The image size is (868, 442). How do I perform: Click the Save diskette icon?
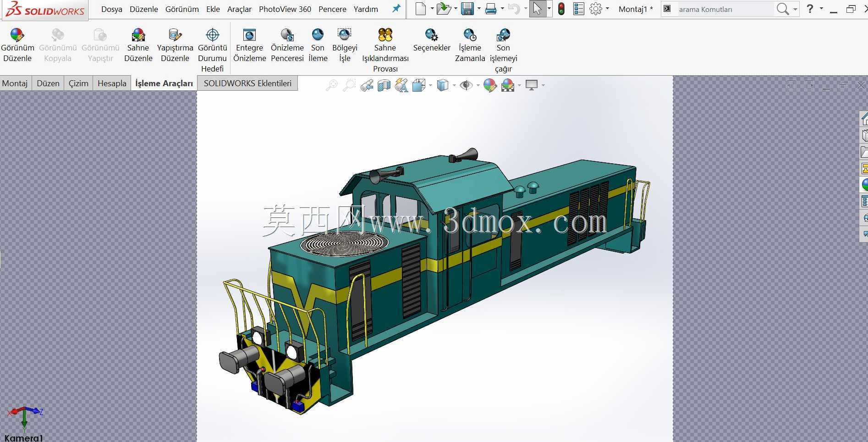click(467, 9)
